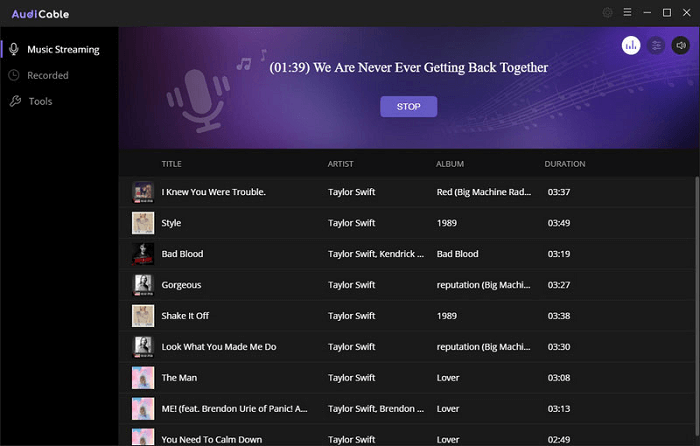The width and height of the screenshot is (700, 446).
Task: Toggle the speaker mute icon
Action: tap(681, 45)
